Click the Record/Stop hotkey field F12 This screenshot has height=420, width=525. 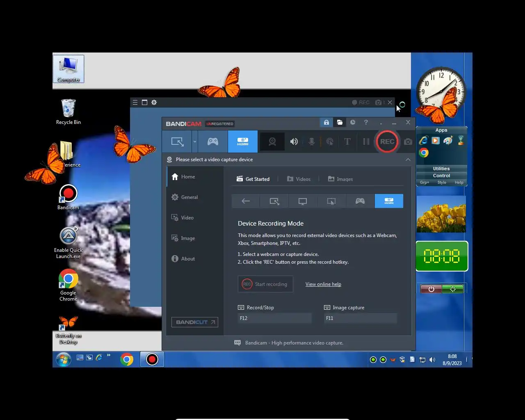(275, 318)
